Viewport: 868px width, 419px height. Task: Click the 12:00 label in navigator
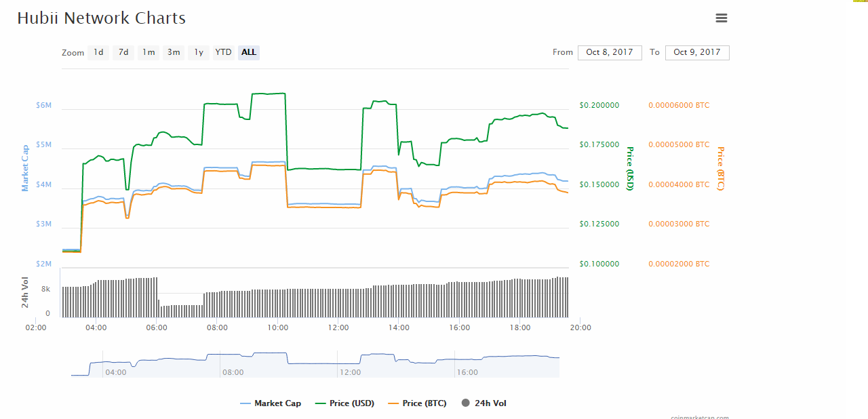351,372
